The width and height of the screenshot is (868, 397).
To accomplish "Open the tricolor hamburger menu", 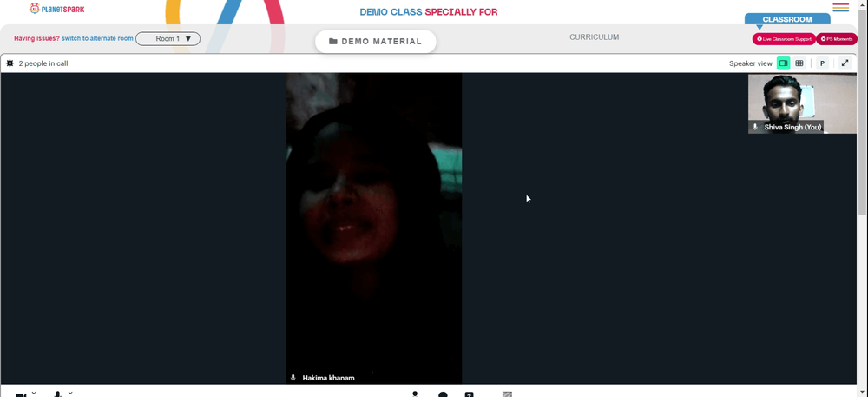I will [841, 7].
